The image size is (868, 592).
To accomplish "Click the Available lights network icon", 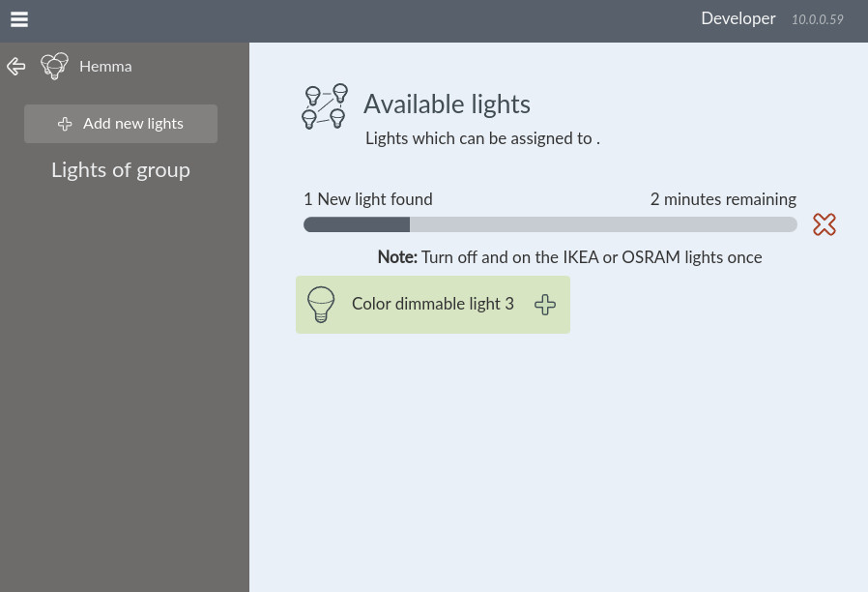I will pyautogui.click(x=324, y=105).
